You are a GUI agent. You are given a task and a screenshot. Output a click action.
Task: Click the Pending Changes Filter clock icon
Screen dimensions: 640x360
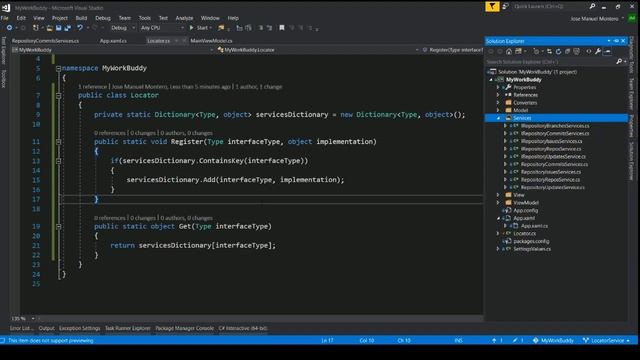tap(536, 51)
